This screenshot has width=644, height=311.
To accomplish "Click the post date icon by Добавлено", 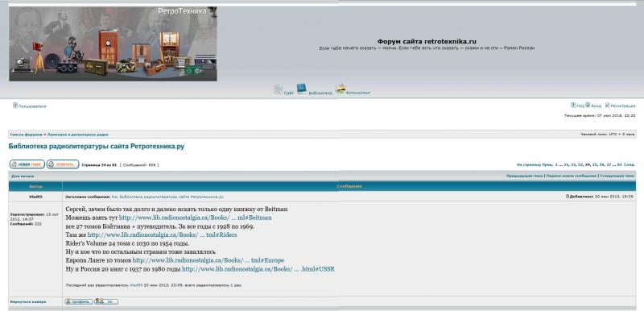I will pyautogui.click(x=568, y=197).
